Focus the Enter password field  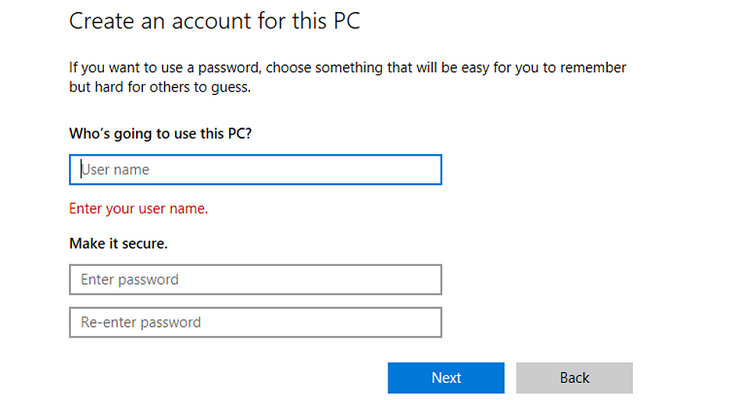pyautogui.click(x=255, y=279)
